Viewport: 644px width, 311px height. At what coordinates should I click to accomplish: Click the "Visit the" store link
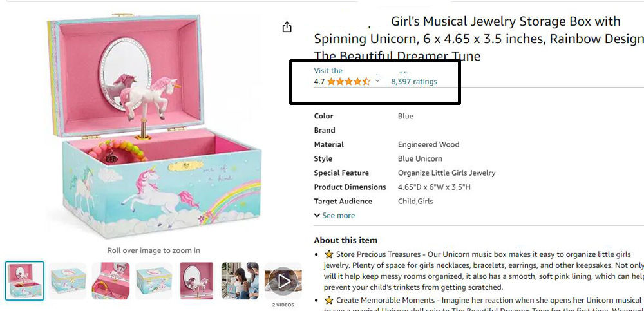[x=328, y=71]
